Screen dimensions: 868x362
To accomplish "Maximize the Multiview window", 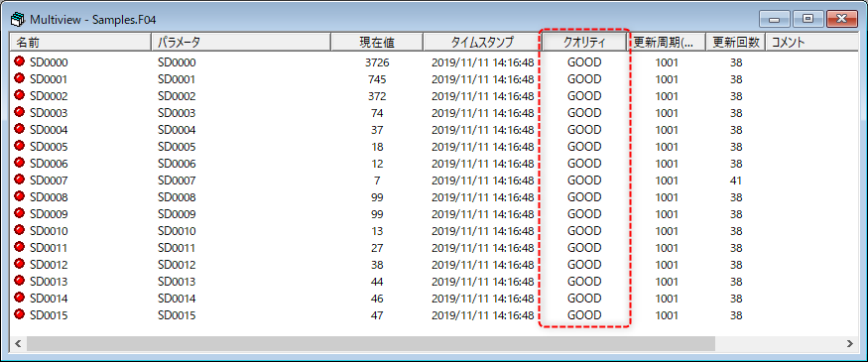I will click(807, 20).
